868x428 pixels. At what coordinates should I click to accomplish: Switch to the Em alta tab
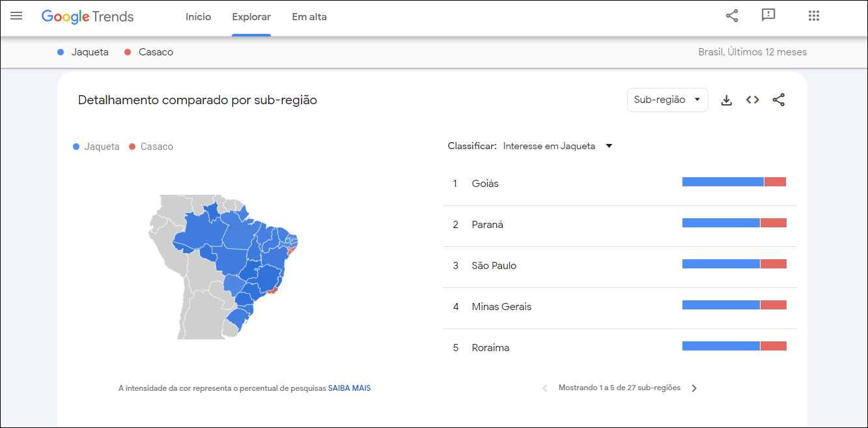point(309,17)
